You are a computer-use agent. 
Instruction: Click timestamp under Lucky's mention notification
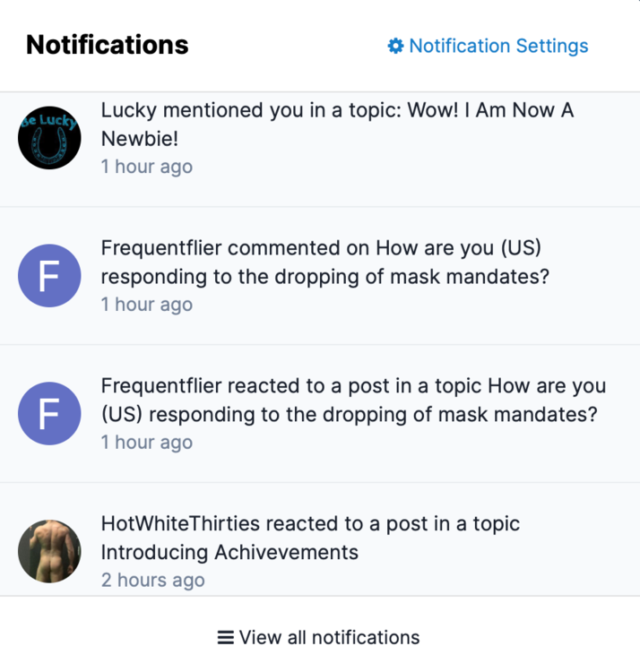point(146,167)
